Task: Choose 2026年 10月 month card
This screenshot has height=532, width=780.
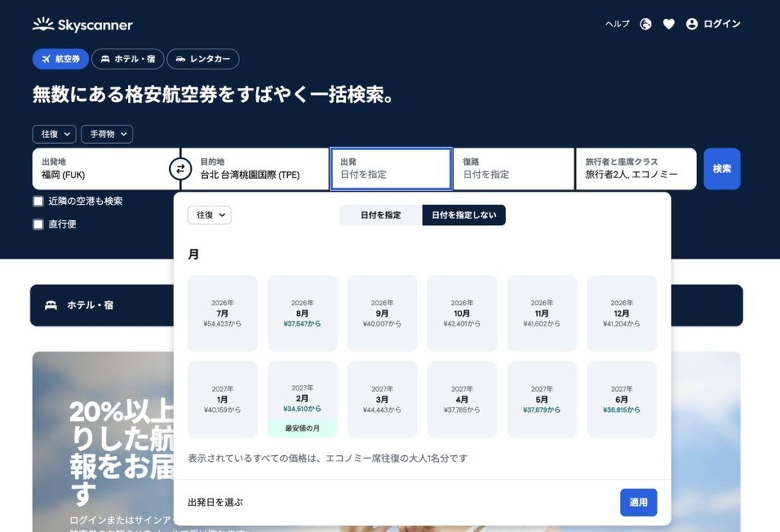Action: pyautogui.click(x=462, y=314)
